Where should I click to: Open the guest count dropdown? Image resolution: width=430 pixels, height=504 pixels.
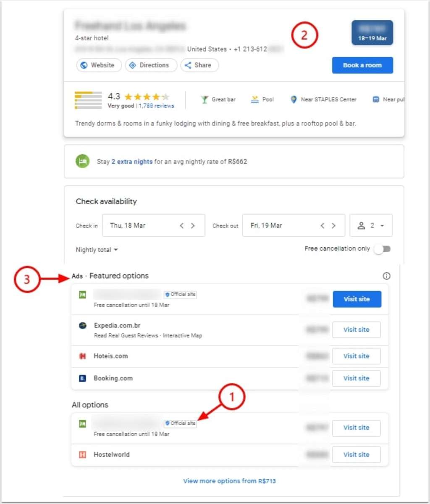click(x=371, y=226)
